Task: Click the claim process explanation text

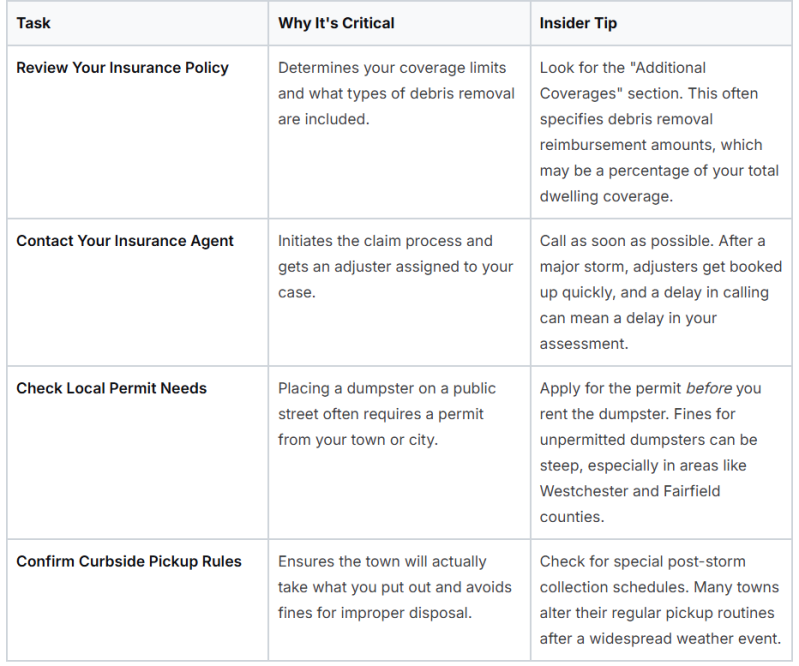Action: click(x=395, y=267)
